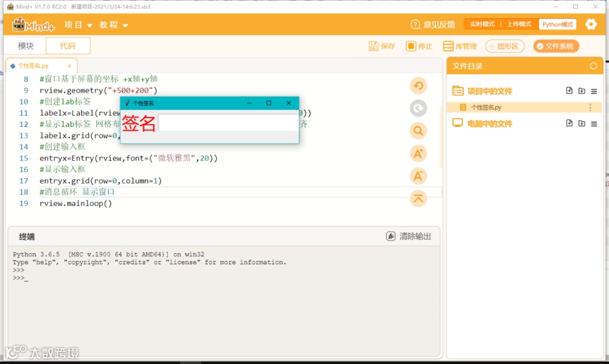Create new folder in 电脑中的文件
The width and height of the screenshot is (609, 364).
coord(581,123)
